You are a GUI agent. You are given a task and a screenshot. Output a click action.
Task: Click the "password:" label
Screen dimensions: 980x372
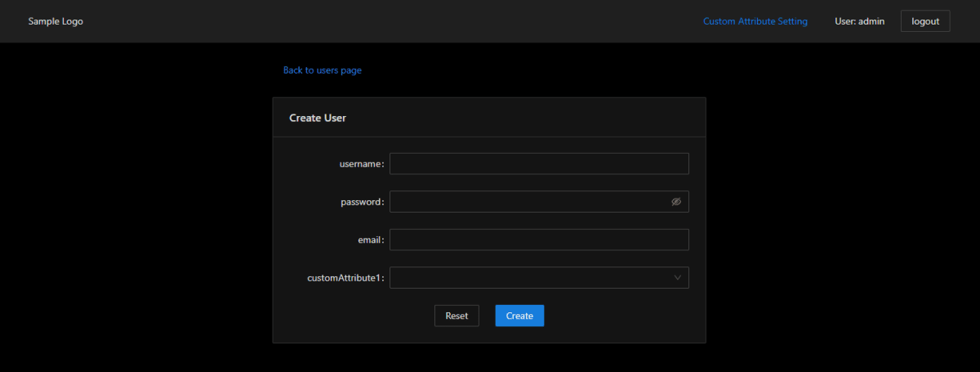coord(363,202)
